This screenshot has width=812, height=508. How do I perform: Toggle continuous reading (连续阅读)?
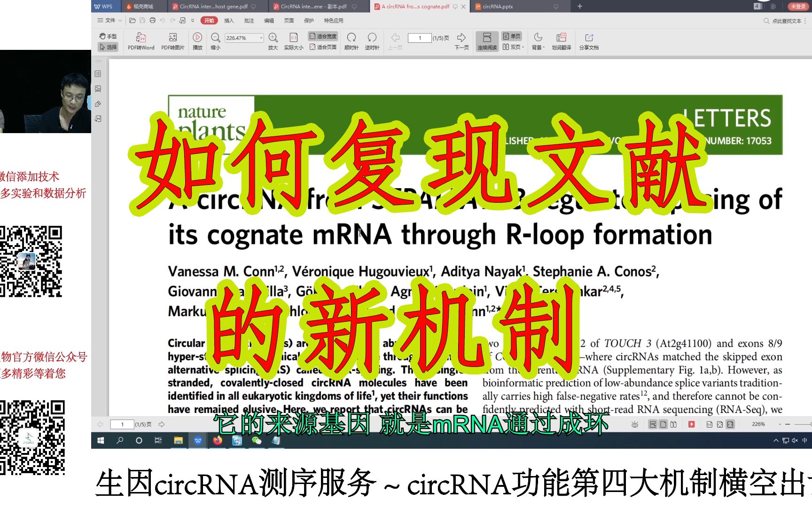click(x=487, y=41)
